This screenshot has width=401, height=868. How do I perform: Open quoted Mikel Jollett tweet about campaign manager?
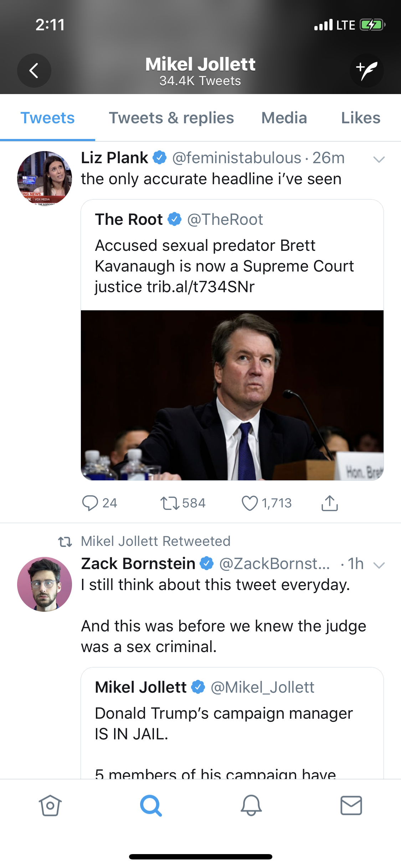[232, 723]
